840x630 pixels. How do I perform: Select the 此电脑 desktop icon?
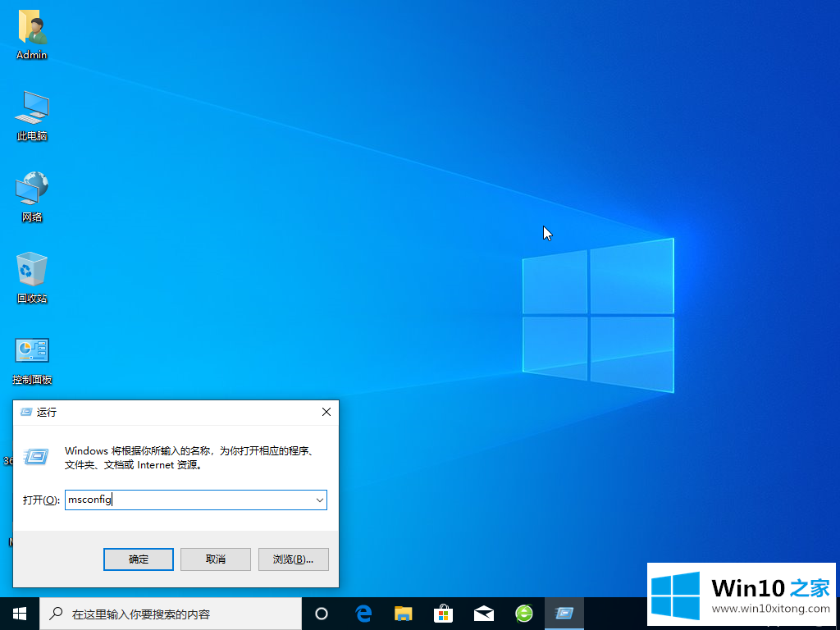pyautogui.click(x=32, y=116)
